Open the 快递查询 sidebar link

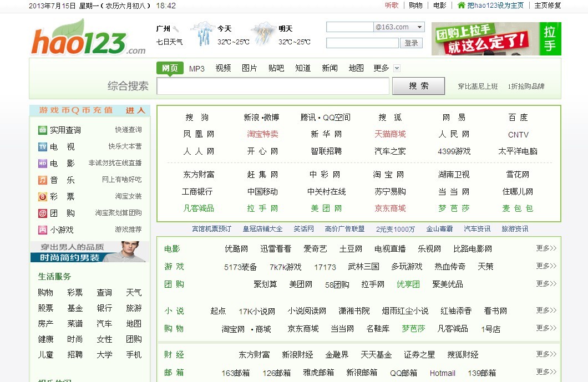point(128,130)
